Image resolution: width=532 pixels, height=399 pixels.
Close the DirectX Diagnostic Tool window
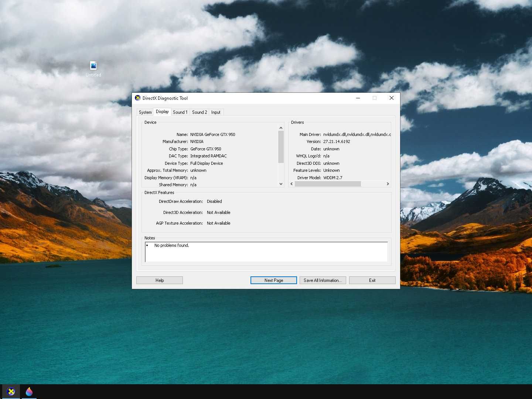(392, 98)
